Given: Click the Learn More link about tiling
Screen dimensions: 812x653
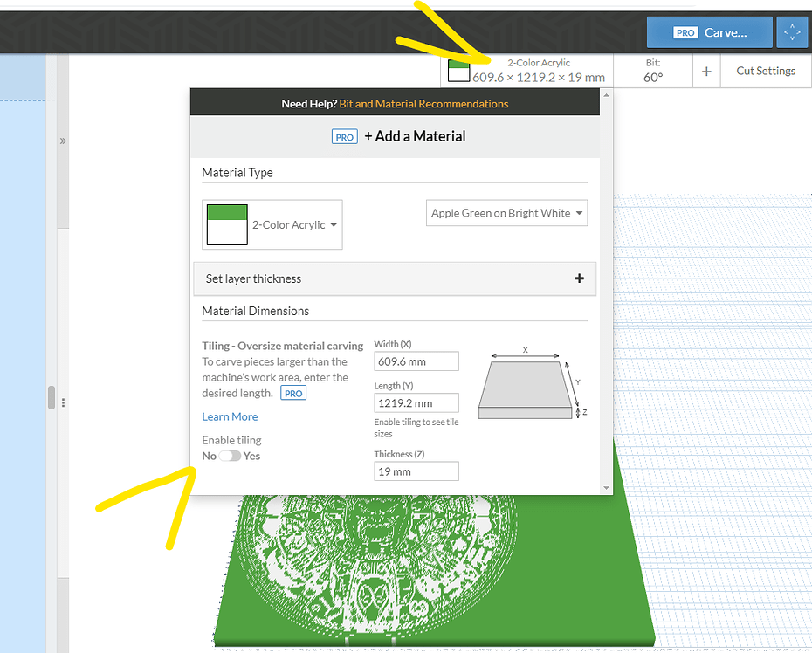Looking at the screenshot, I should click(x=230, y=416).
